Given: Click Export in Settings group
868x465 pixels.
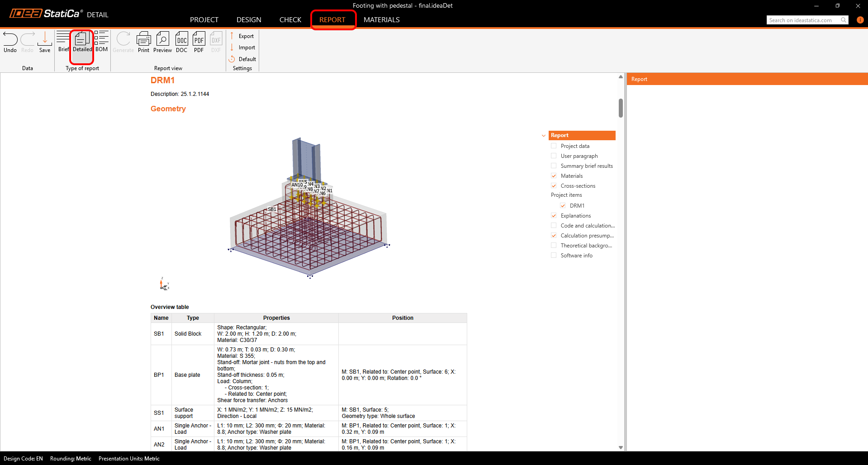Looking at the screenshot, I should [246, 36].
